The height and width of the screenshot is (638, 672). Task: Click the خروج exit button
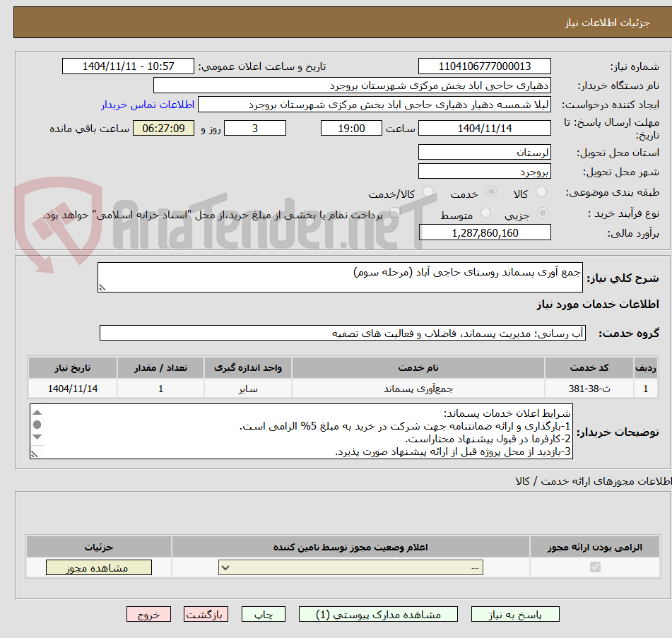(x=148, y=615)
